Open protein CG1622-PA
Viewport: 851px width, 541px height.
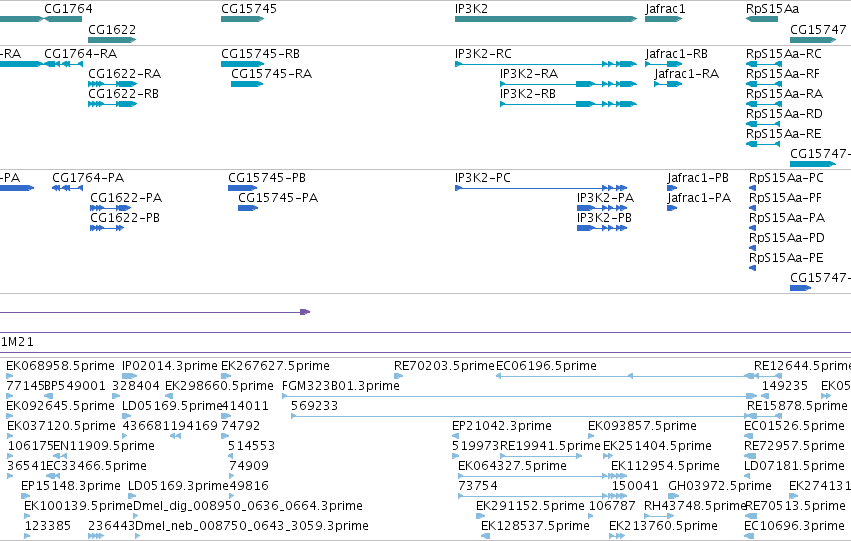[x=126, y=198]
